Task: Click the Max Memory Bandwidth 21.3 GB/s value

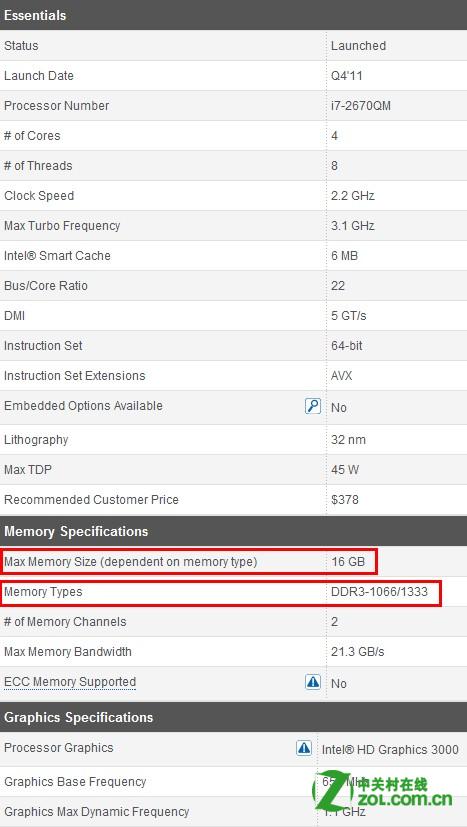Action: (x=358, y=652)
